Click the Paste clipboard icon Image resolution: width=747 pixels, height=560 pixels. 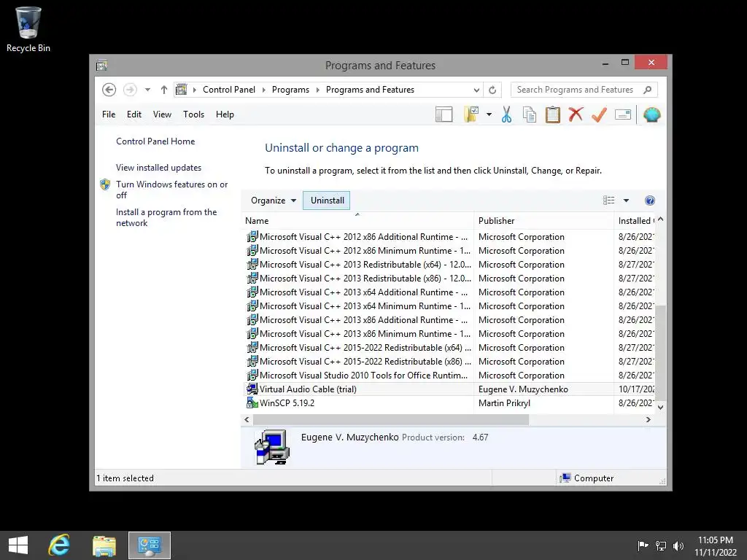[x=553, y=114]
